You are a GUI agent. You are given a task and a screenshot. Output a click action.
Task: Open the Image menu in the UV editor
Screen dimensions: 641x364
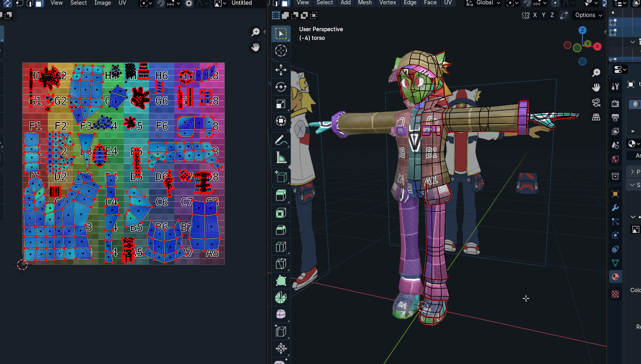coord(103,3)
